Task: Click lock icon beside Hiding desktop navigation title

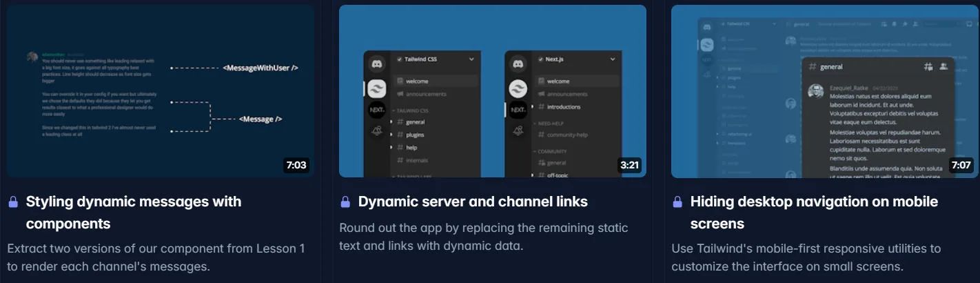Action: tap(677, 202)
